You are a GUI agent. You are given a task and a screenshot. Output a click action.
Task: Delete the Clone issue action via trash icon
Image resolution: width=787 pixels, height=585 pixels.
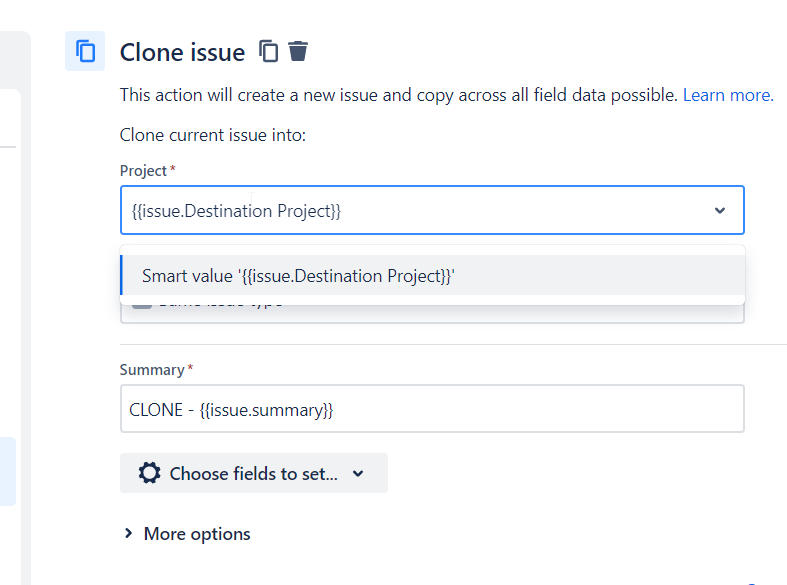[298, 51]
